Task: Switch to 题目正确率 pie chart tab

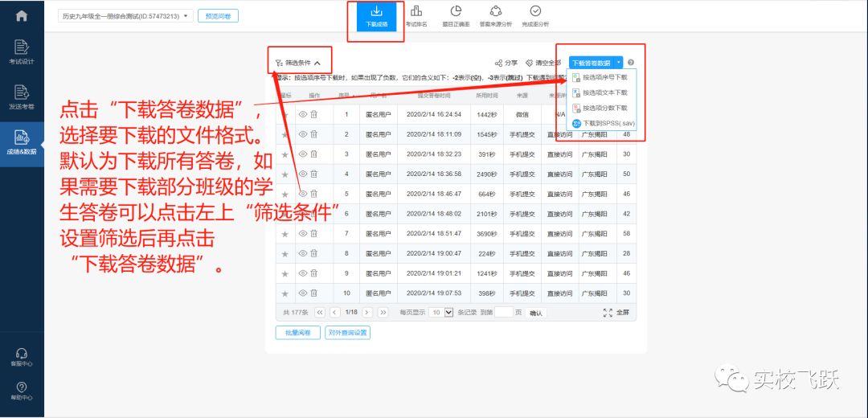Action: pyautogui.click(x=457, y=17)
